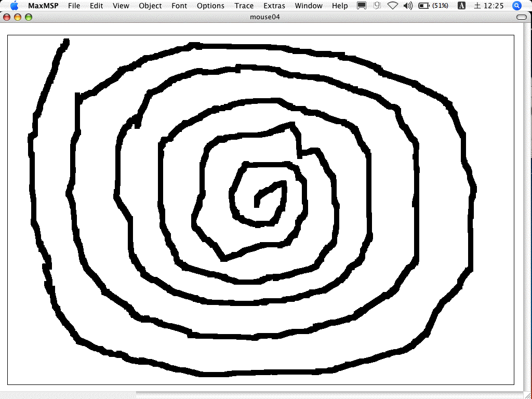Open the Trace menu
The width and height of the screenshot is (532, 399).
tap(244, 6)
